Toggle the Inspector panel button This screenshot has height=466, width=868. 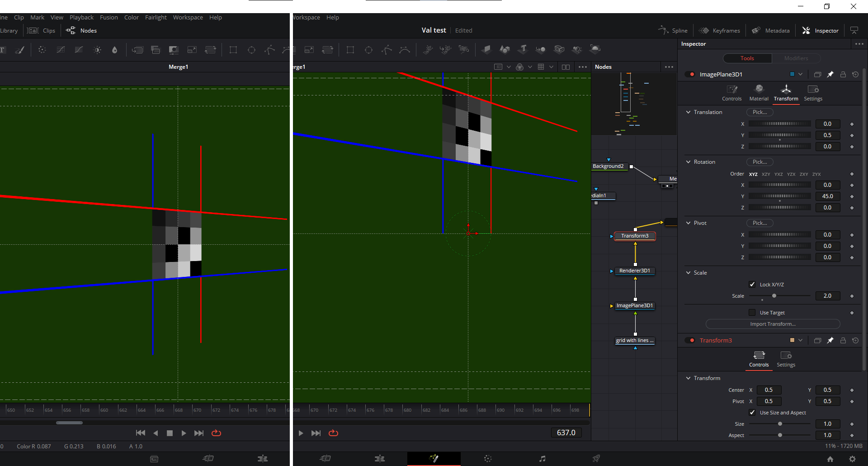tap(820, 30)
